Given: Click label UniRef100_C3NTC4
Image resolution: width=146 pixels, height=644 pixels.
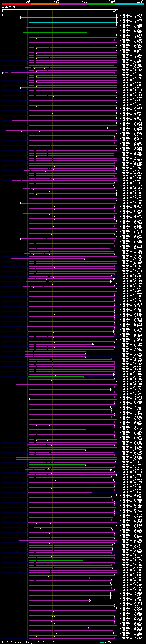Looking at the screenshot, I should pyautogui.click(x=131, y=520).
